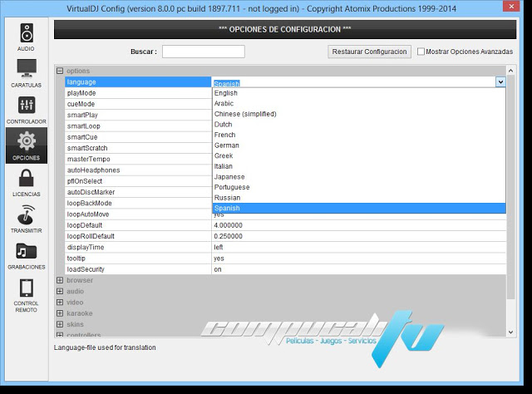Expand the video section
This screenshot has height=394, width=532.
point(60,302)
